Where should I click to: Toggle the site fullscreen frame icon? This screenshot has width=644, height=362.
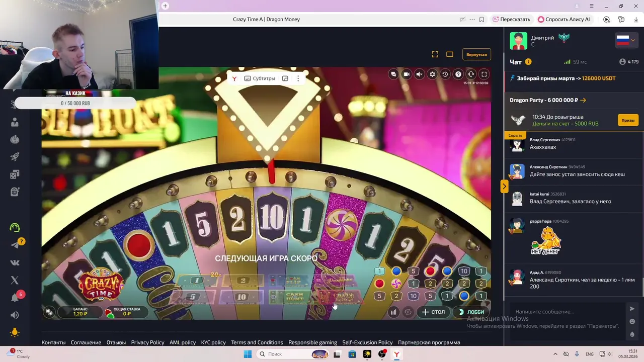435,54
